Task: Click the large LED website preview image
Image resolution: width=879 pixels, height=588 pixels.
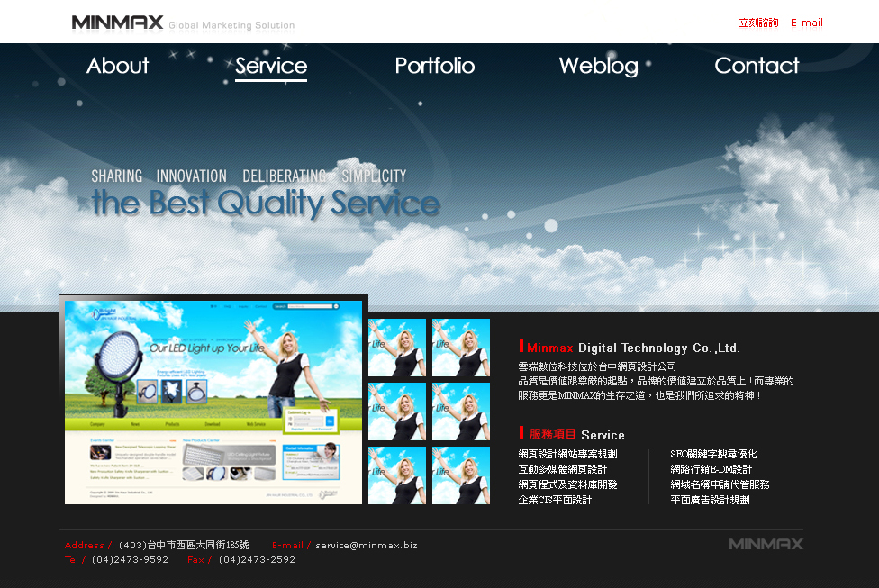Action: pos(213,402)
